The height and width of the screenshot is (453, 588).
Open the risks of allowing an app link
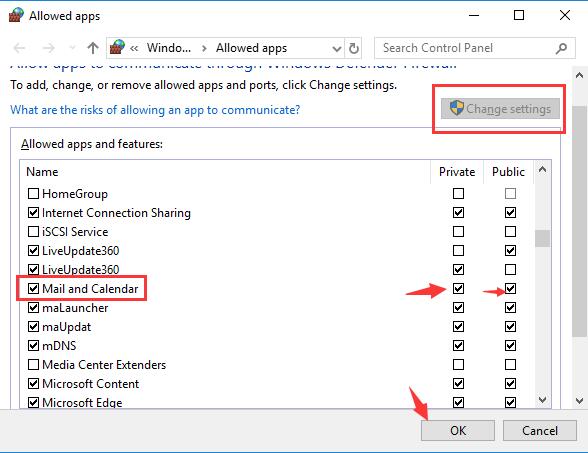click(155, 110)
